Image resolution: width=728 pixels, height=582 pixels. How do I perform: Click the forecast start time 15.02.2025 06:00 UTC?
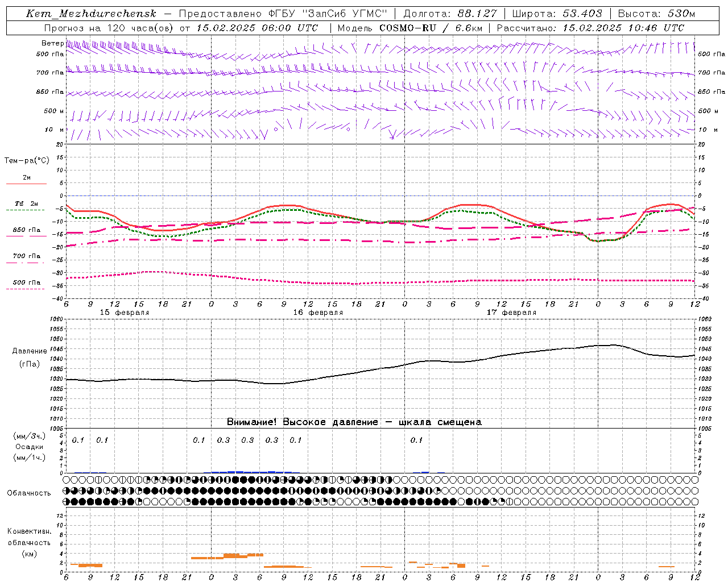point(257,28)
